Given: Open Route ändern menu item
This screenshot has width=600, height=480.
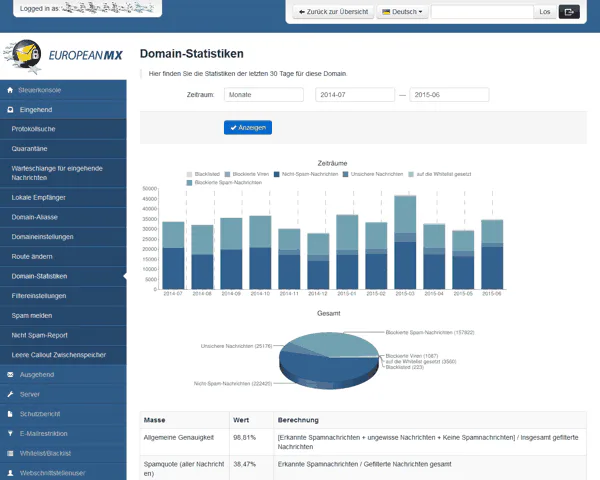Looking at the screenshot, I should pyautogui.click(x=63, y=256).
